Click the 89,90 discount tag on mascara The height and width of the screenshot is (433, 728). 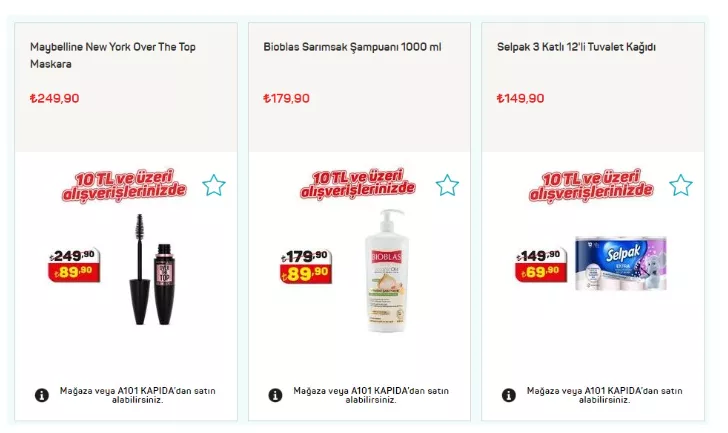pyautogui.click(x=74, y=272)
